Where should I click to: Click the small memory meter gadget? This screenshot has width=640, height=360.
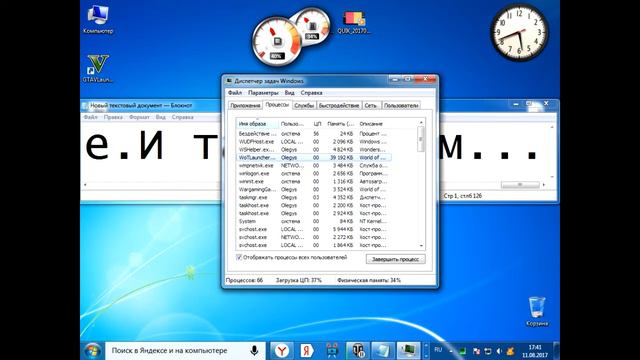(312, 26)
